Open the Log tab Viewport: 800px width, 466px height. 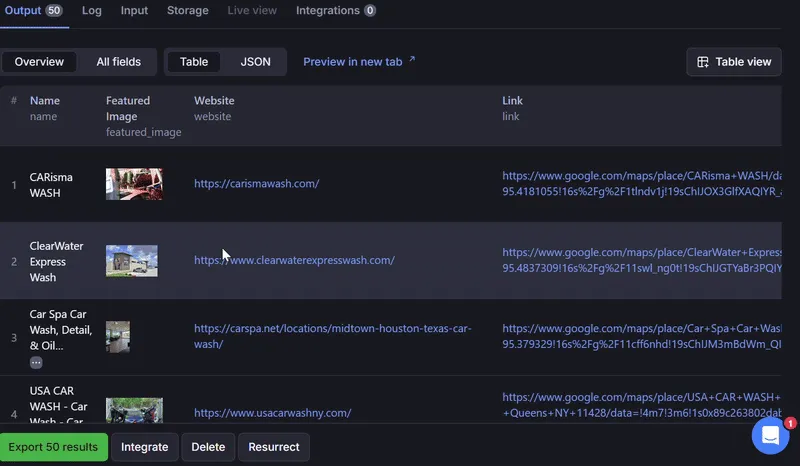(x=92, y=11)
